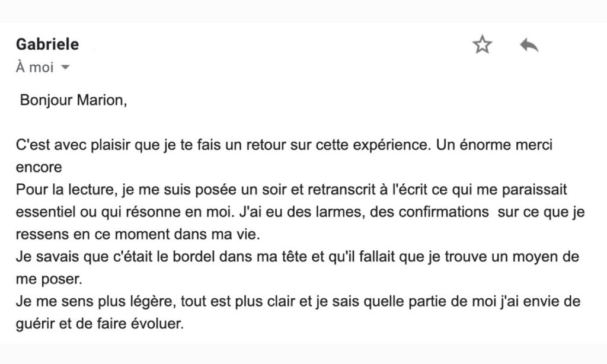
Task: Click the short line 'me poser.'
Action: (49, 279)
